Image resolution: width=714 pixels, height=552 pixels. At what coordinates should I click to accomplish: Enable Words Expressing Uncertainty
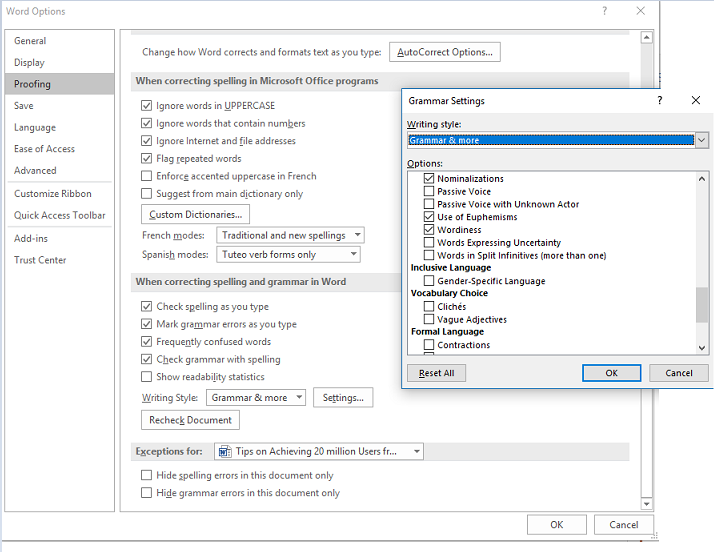429,242
